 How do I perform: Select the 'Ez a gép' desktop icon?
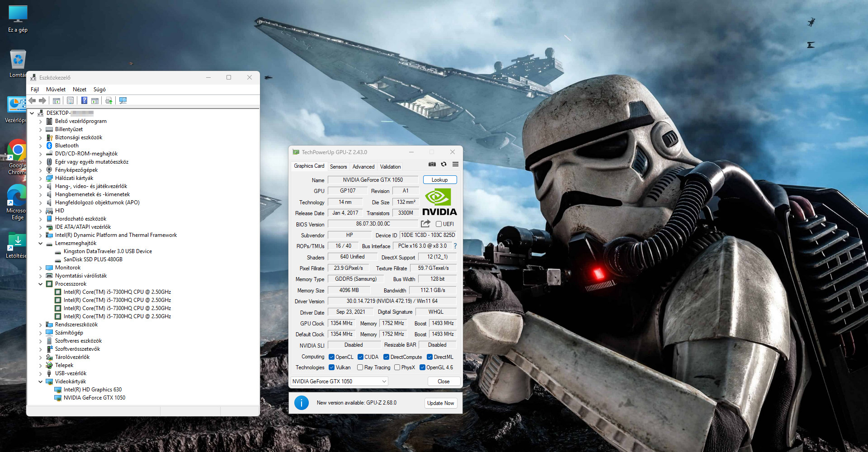(18, 19)
